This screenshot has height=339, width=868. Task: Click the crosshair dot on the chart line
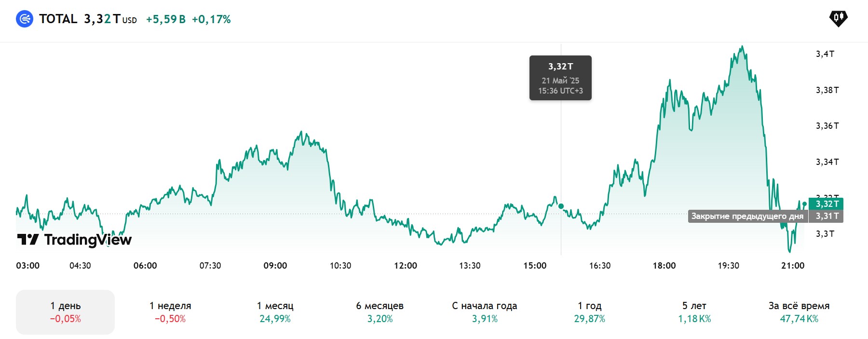click(x=561, y=206)
